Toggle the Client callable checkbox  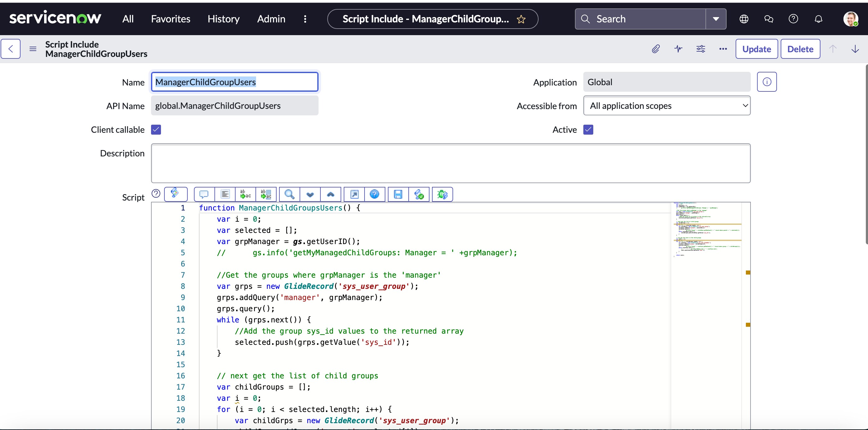pyautogui.click(x=156, y=129)
